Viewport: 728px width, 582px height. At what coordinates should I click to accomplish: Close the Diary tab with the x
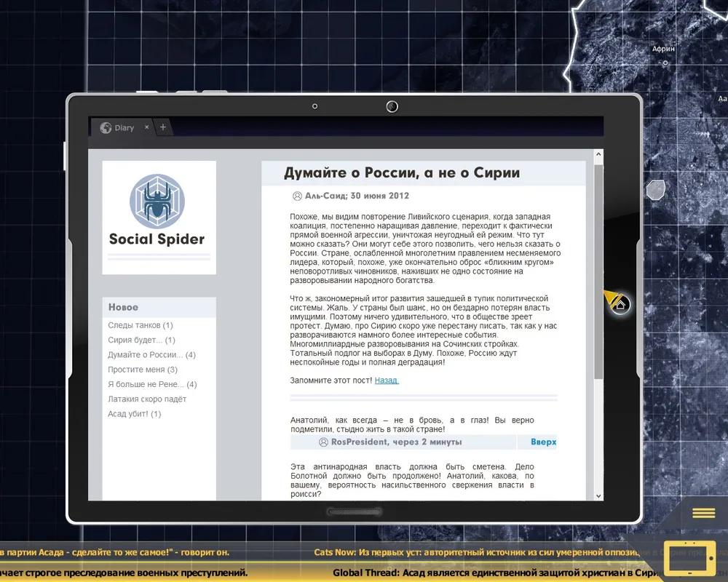click(x=147, y=127)
